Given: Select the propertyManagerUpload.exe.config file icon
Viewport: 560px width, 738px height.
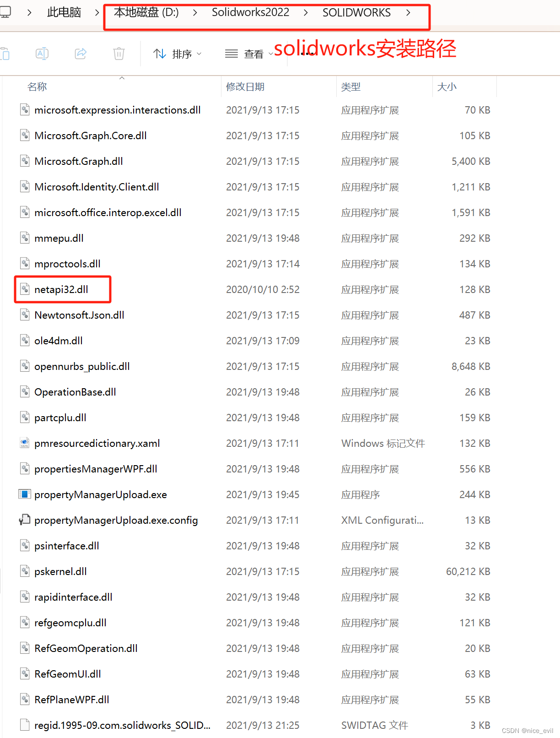Looking at the screenshot, I should coord(25,520).
